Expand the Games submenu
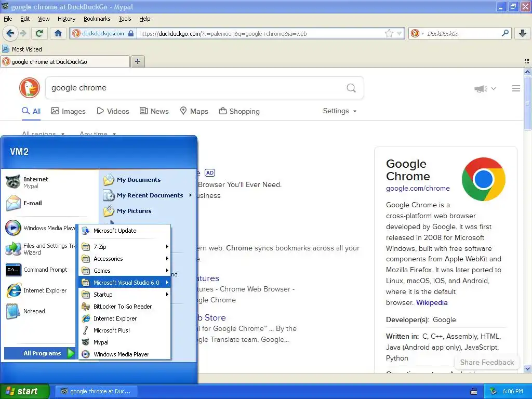 pyautogui.click(x=125, y=270)
